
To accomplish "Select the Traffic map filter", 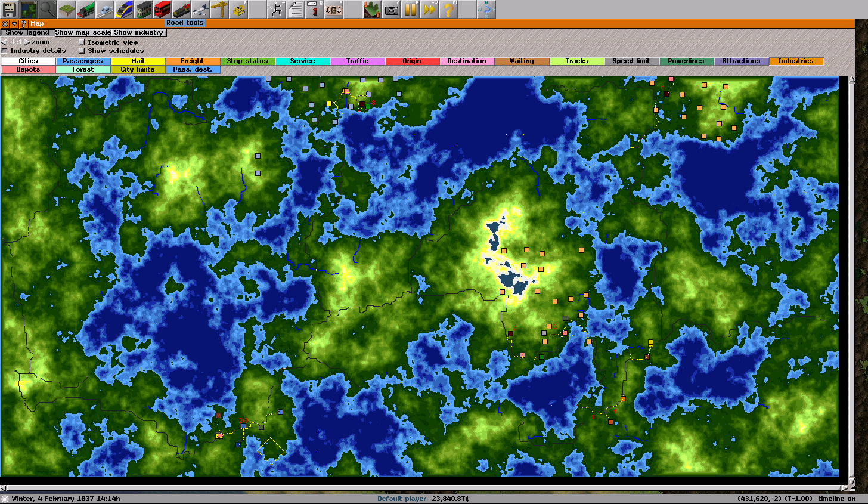I will [357, 61].
